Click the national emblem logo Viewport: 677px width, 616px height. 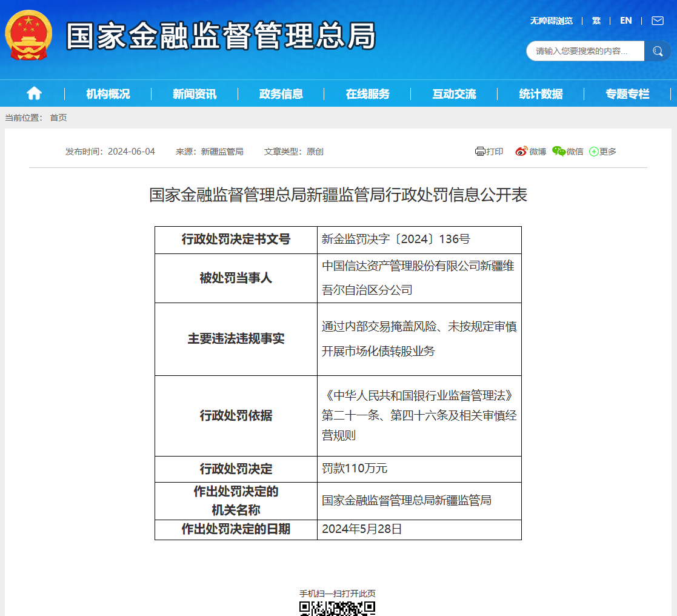tap(25, 38)
